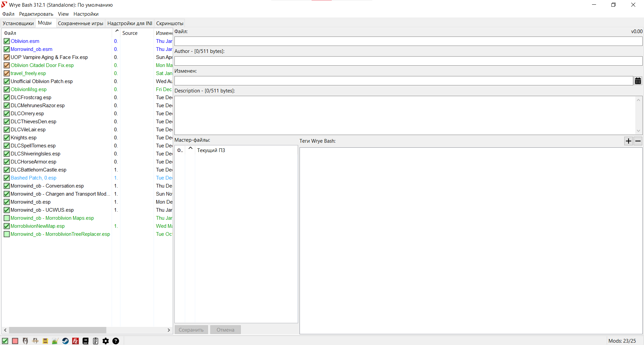Focus the Файл name input field
The width and height of the screenshot is (644, 345).
(x=408, y=41)
